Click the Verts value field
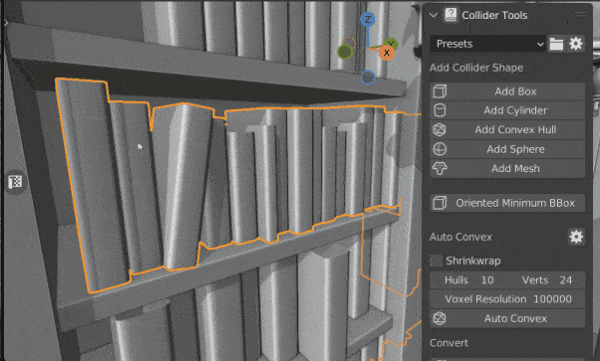Screen dimensions: 600x361 pyautogui.click(x=546, y=280)
